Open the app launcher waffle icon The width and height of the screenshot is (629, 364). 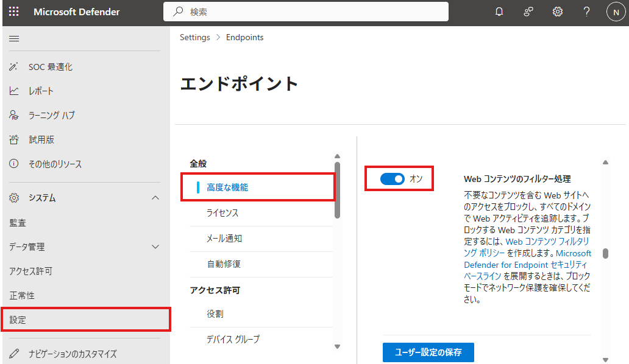click(13, 12)
